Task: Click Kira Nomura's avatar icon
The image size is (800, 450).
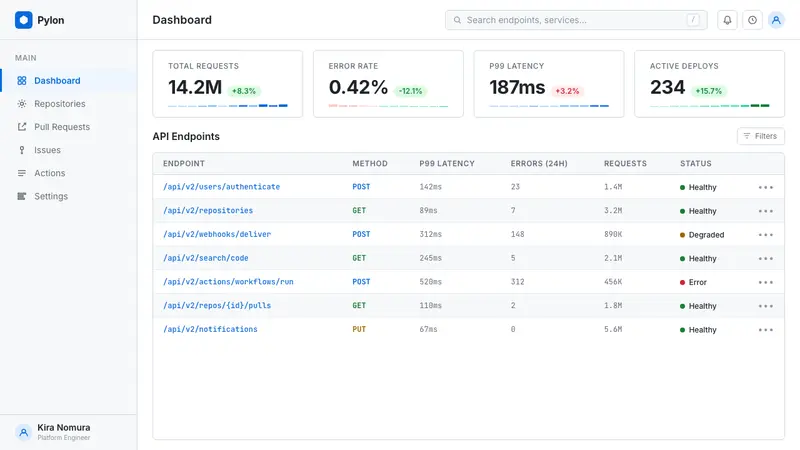Action: (x=23, y=432)
